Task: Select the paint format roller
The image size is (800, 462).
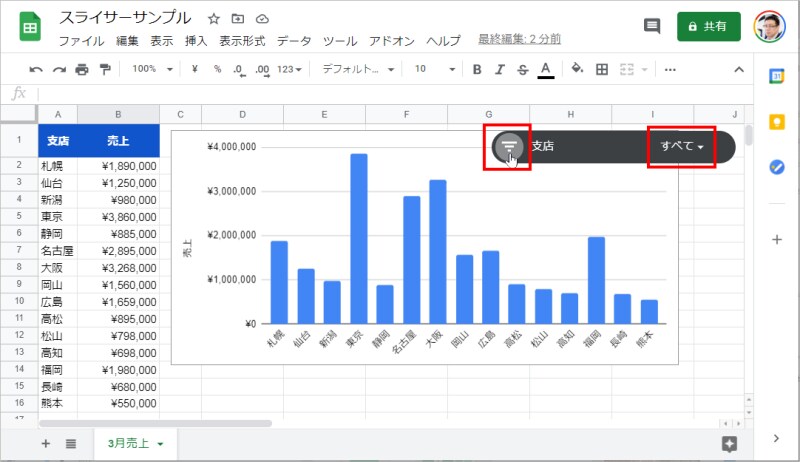Action: (105, 69)
